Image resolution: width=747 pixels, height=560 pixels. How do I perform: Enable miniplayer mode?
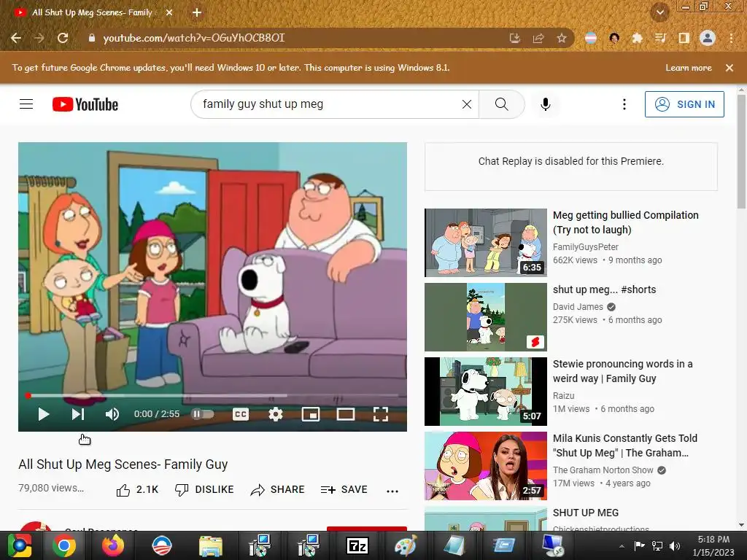311,414
